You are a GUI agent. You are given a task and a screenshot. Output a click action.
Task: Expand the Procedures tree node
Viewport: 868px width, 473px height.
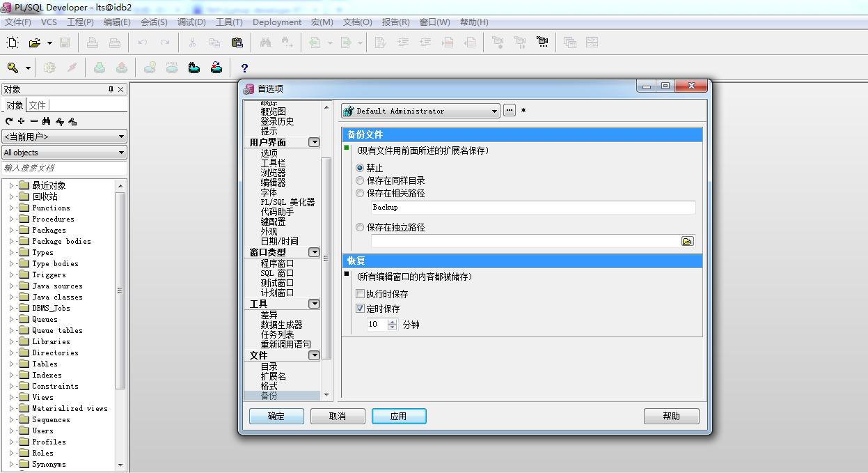[11, 219]
